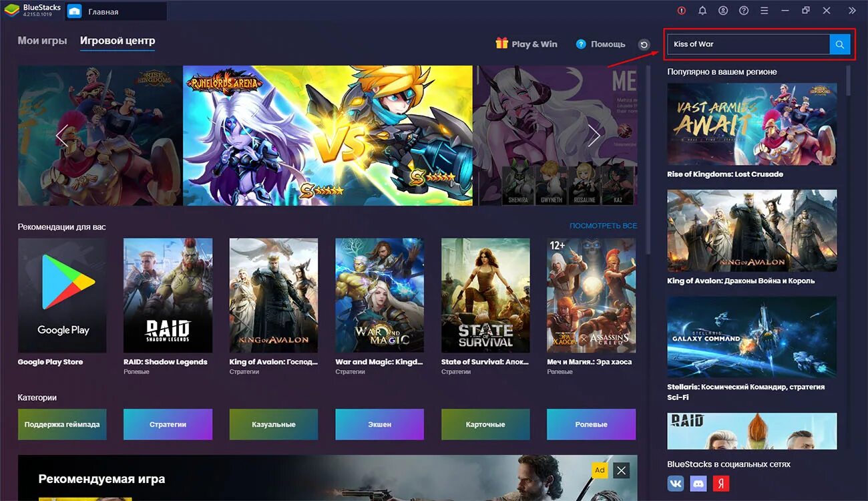This screenshot has height=501, width=868.
Task: Switch to the Игровой центр tab
Action: pos(118,41)
